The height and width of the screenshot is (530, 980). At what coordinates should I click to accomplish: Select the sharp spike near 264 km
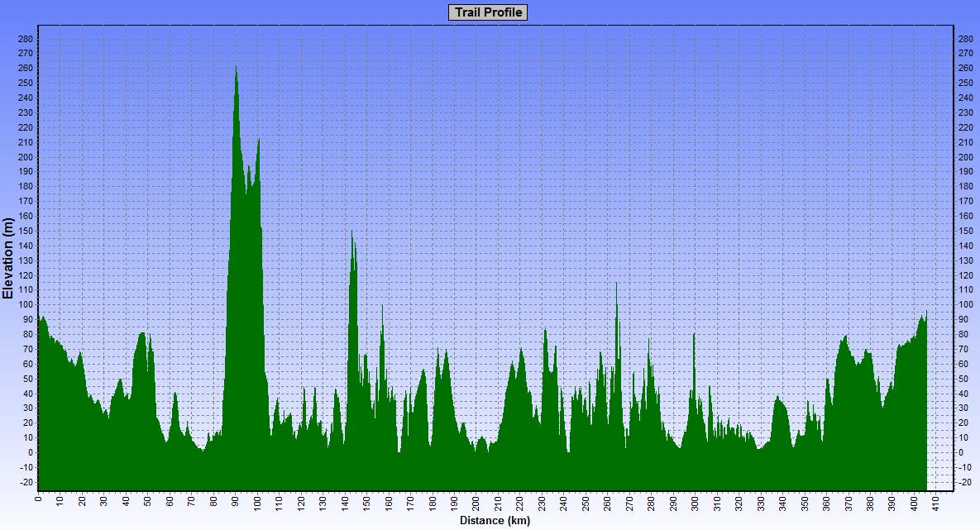click(x=616, y=284)
